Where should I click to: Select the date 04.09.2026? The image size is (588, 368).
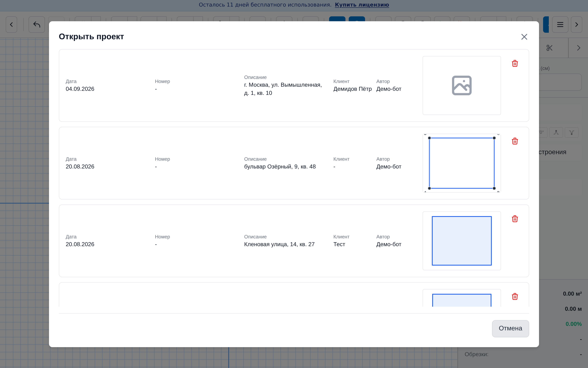click(x=80, y=89)
